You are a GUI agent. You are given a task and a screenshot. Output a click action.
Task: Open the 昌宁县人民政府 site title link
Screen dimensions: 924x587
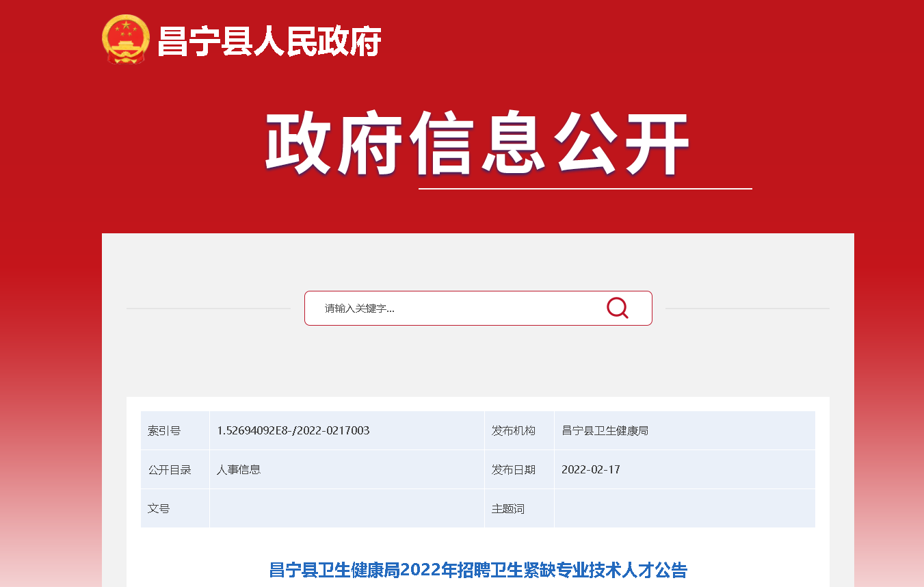pyautogui.click(x=269, y=42)
